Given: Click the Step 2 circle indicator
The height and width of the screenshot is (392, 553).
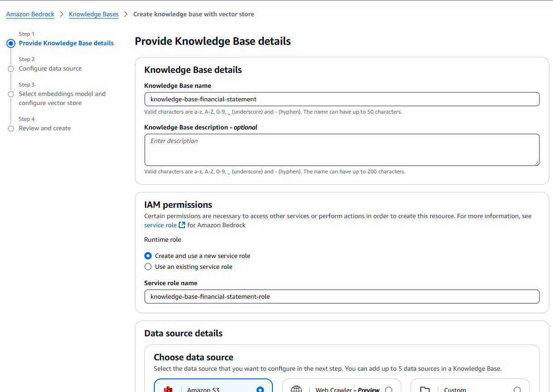Looking at the screenshot, I should 11,69.
